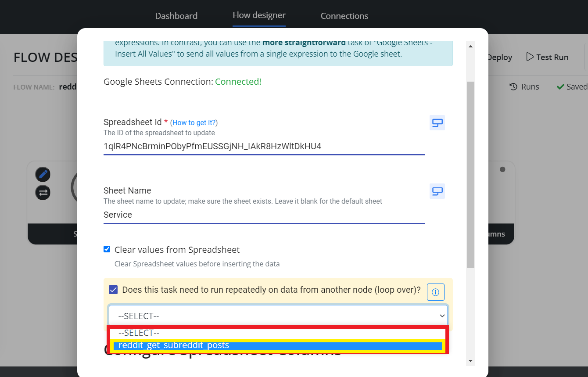Click the Connected! status text
588x377 pixels.
[238, 82]
